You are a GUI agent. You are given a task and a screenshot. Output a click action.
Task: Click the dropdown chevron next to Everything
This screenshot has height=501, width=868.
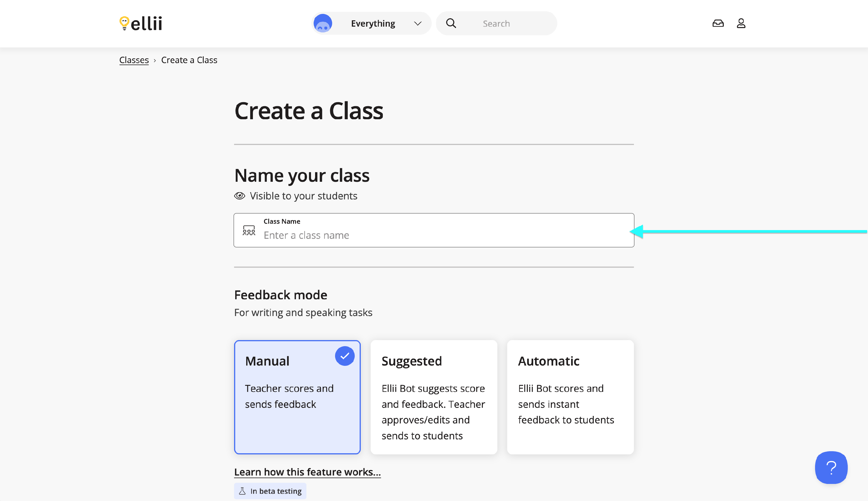(418, 23)
